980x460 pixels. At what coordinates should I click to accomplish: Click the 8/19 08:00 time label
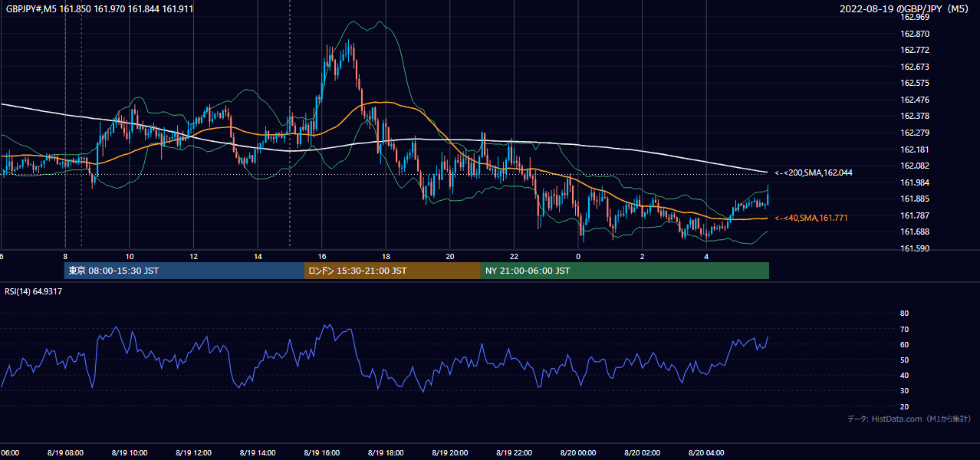coord(65,453)
